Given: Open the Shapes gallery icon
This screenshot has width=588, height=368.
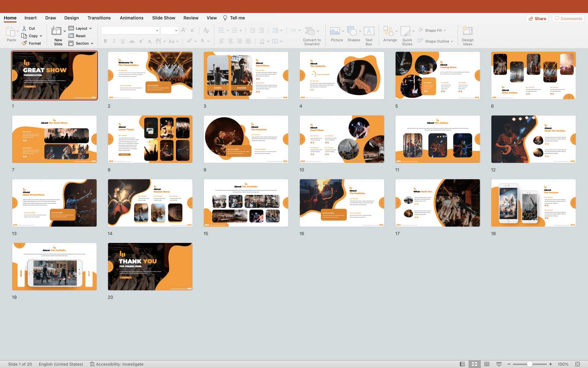Looking at the screenshot, I should click(352, 31).
